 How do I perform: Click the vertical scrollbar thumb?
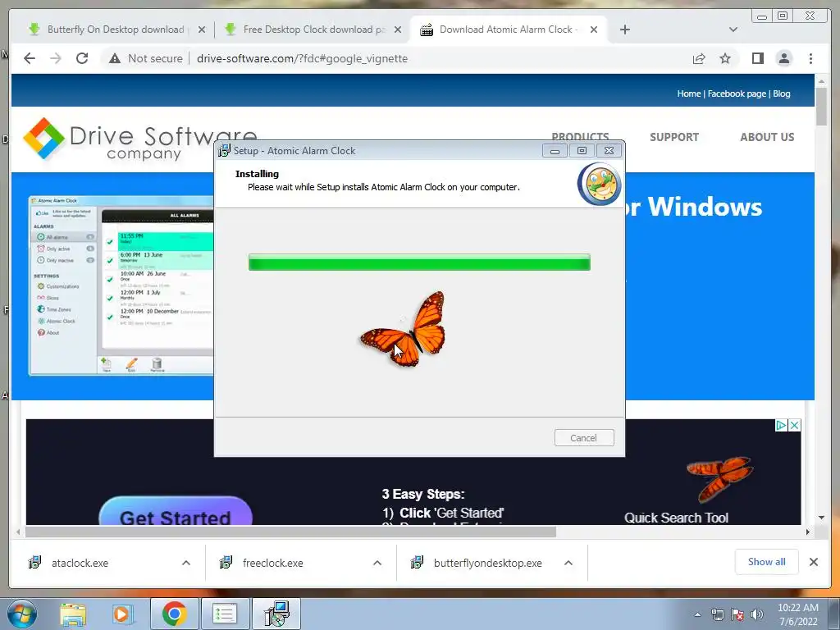[x=821, y=106]
